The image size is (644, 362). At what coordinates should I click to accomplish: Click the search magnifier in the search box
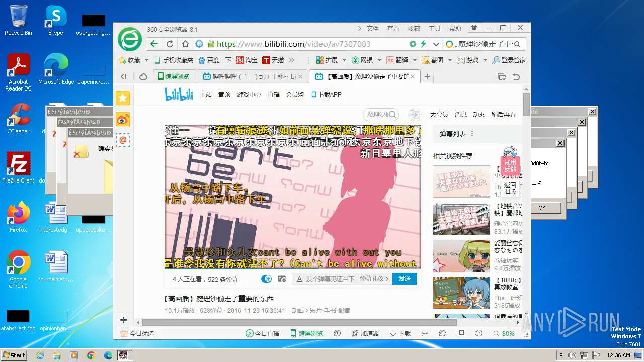pyautogui.click(x=518, y=44)
